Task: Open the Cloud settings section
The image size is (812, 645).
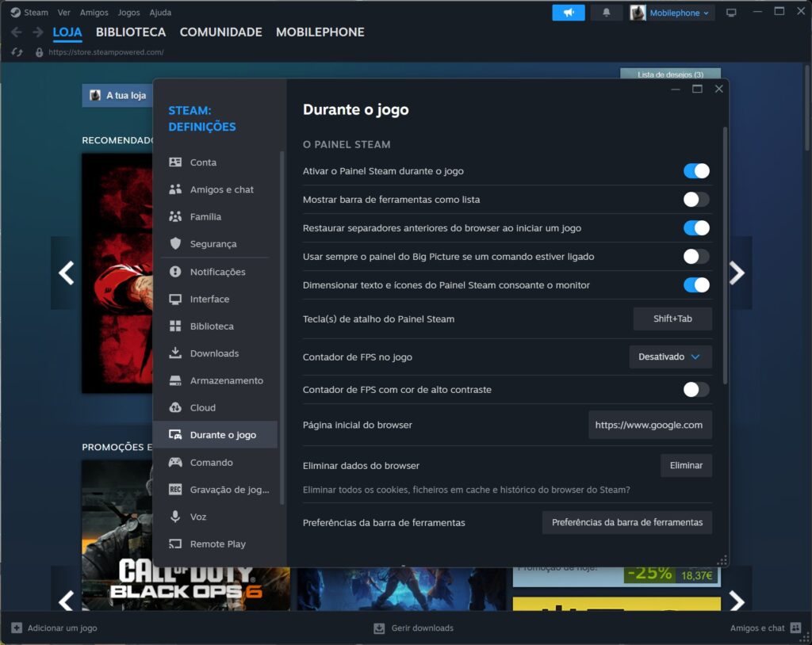Action: click(x=201, y=407)
